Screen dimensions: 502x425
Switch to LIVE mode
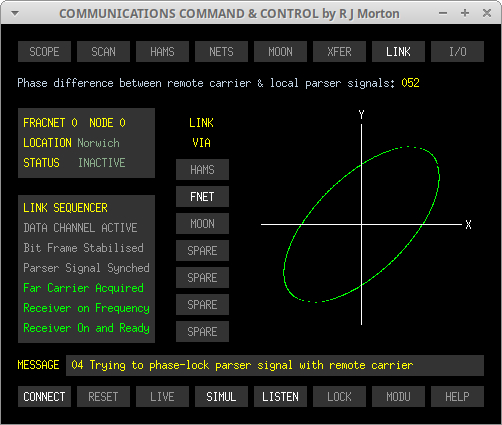pos(162,397)
